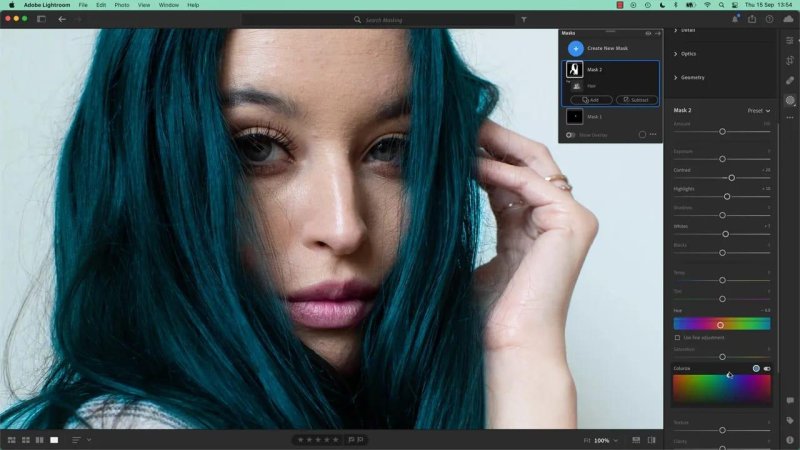The height and width of the screenshot is (450, 800).
Task: Select the Healing brush tool
Action: pos(790,81)
